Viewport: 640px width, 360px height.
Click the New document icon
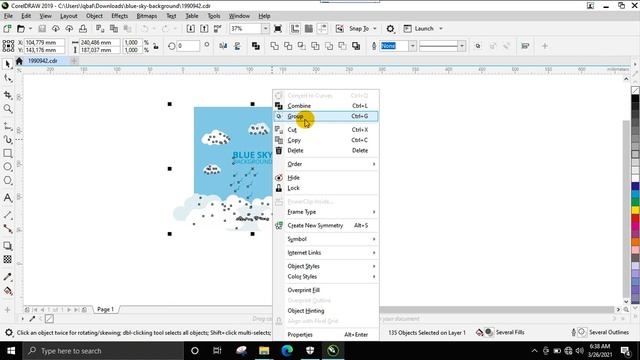pyautogui.click(x=7, y=29)
